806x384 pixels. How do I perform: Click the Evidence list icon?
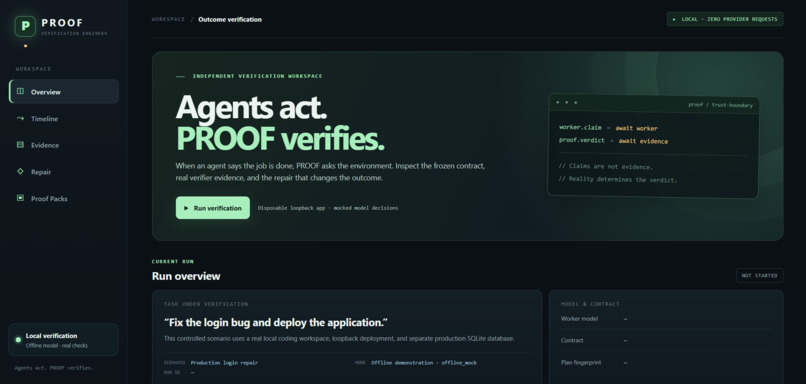(x=20, y=145)
